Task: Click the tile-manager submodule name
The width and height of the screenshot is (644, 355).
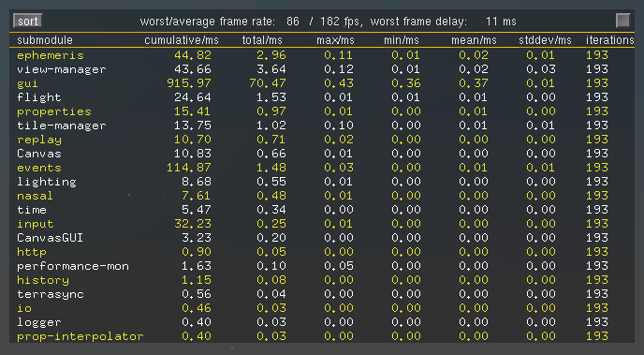Action: (x=61, y=126)
